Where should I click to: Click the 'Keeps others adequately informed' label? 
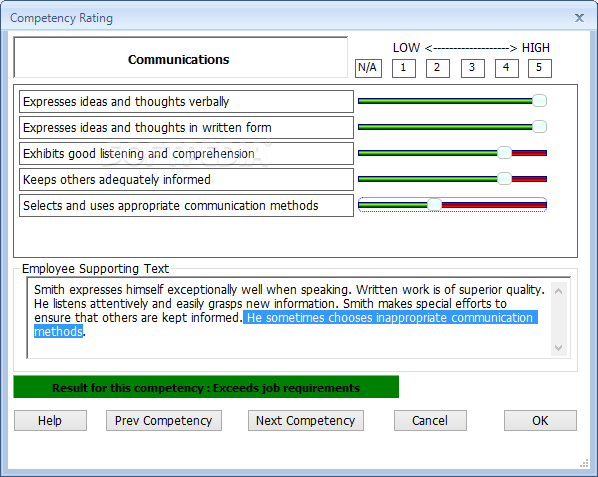click(x=186, y=179)
